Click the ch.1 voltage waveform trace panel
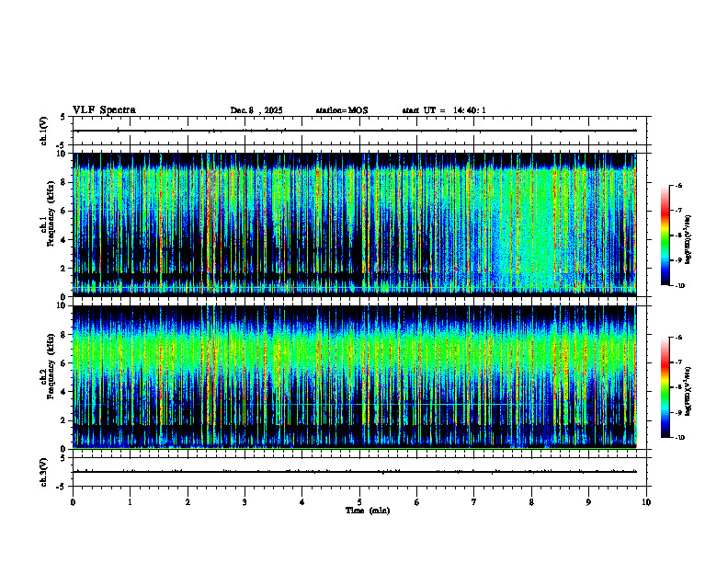 (x=359, y=131)
